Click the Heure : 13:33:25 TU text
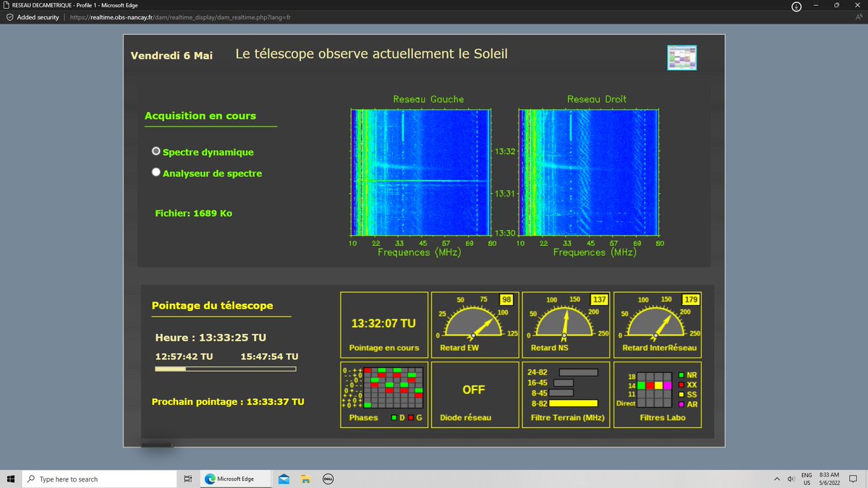 point(210,338)
